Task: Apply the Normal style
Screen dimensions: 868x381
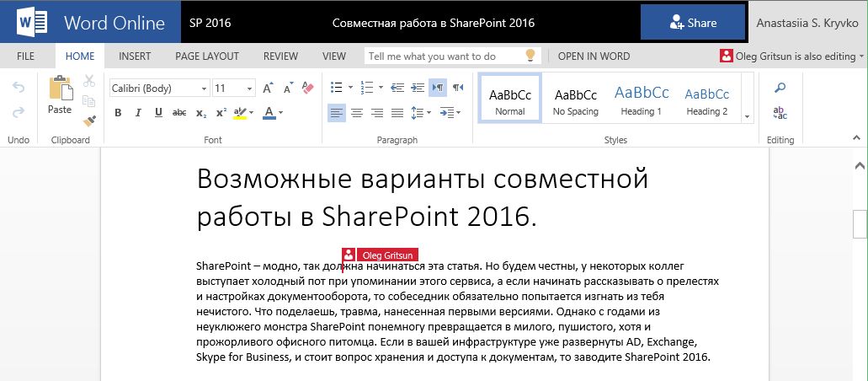Action: (510, 98)
